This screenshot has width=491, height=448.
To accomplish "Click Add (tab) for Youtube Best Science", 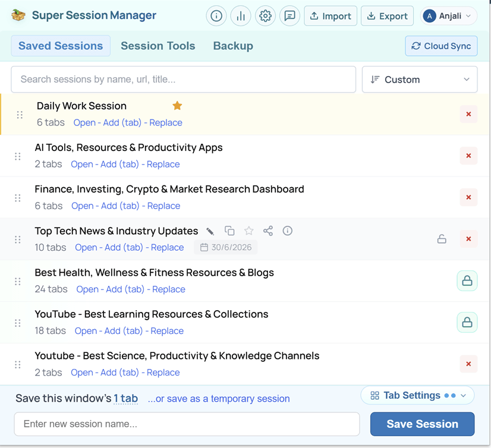I will [119, 373].
